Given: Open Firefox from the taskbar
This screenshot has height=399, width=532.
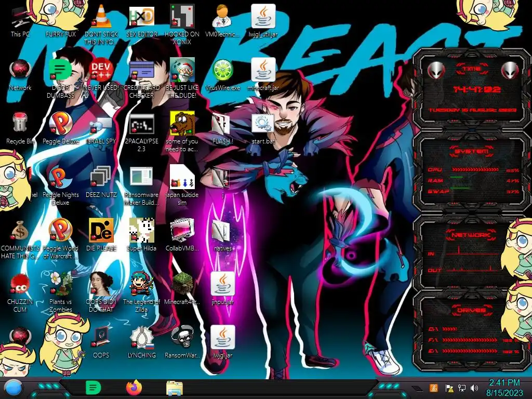Looking at the screenshot, I should coord(134,388).
